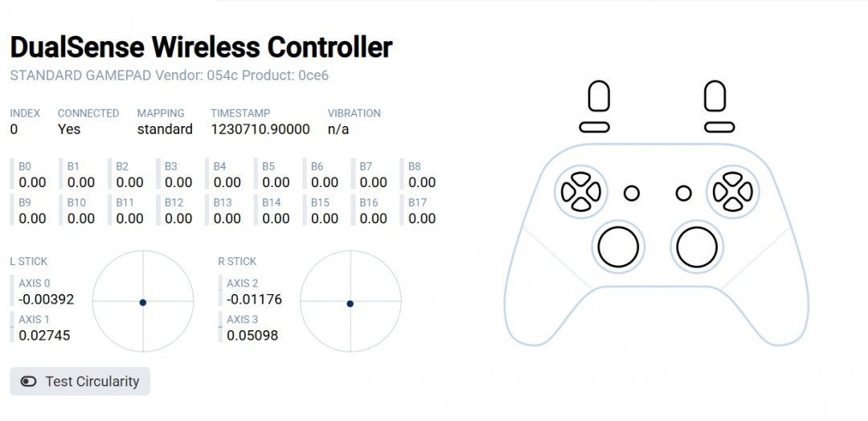Viewport: 868px width, 421px height.
Task: Select the B0 button value cell
Action: (32, 175)
